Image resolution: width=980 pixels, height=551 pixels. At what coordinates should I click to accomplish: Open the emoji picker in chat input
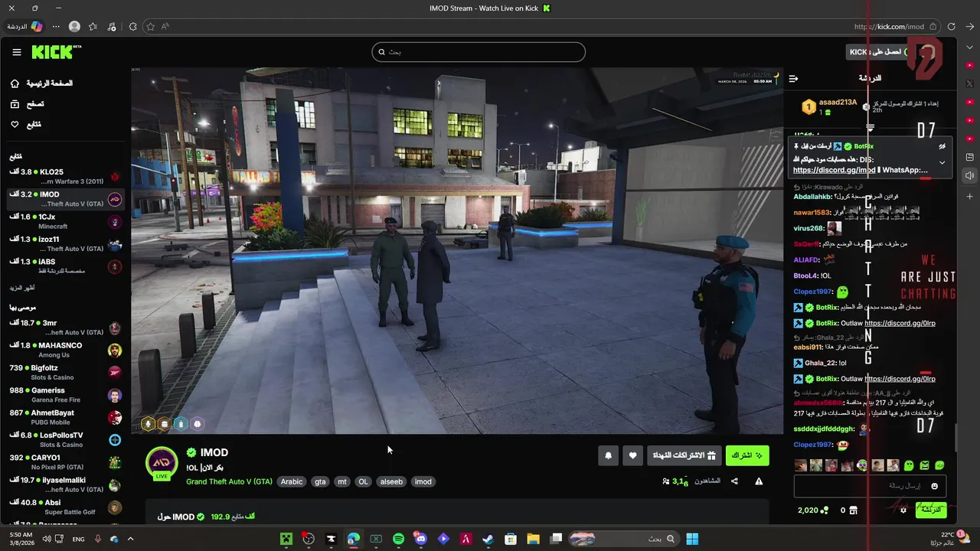coord(934,486)
